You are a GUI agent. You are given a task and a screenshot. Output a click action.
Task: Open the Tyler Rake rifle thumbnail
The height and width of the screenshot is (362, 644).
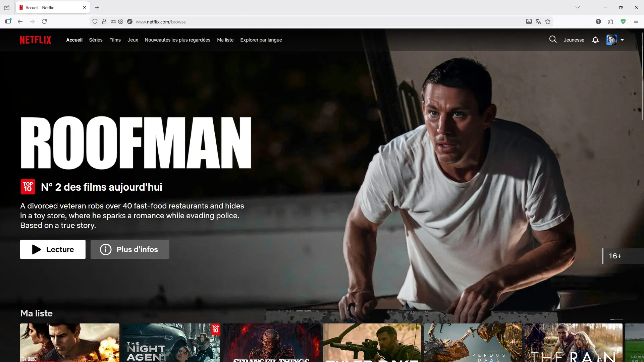(x=372, y=343)
